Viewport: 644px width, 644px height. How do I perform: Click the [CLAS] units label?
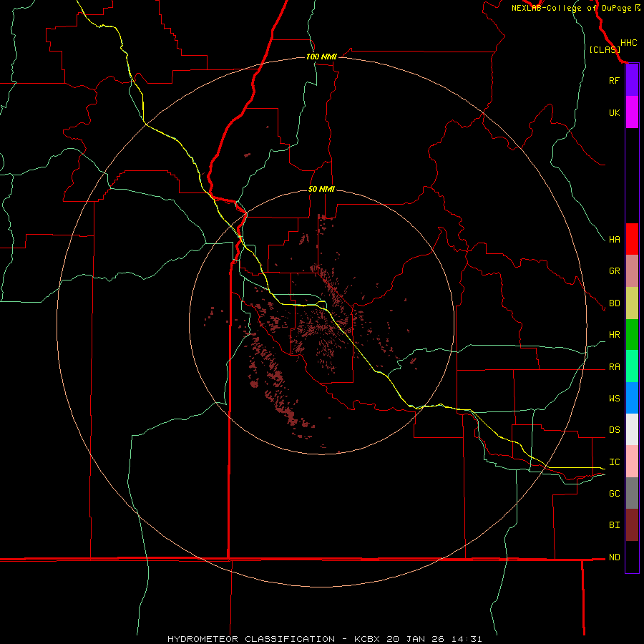(x=605, y=50)
